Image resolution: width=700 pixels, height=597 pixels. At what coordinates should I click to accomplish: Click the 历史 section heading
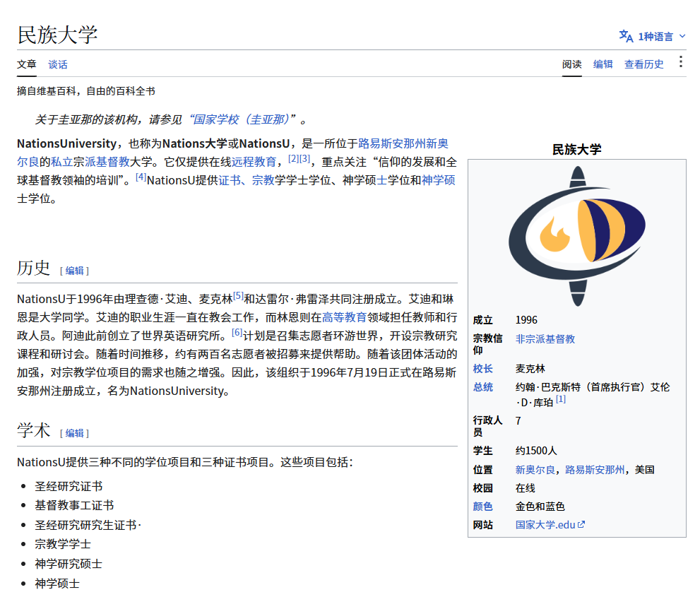coord(33,268)
